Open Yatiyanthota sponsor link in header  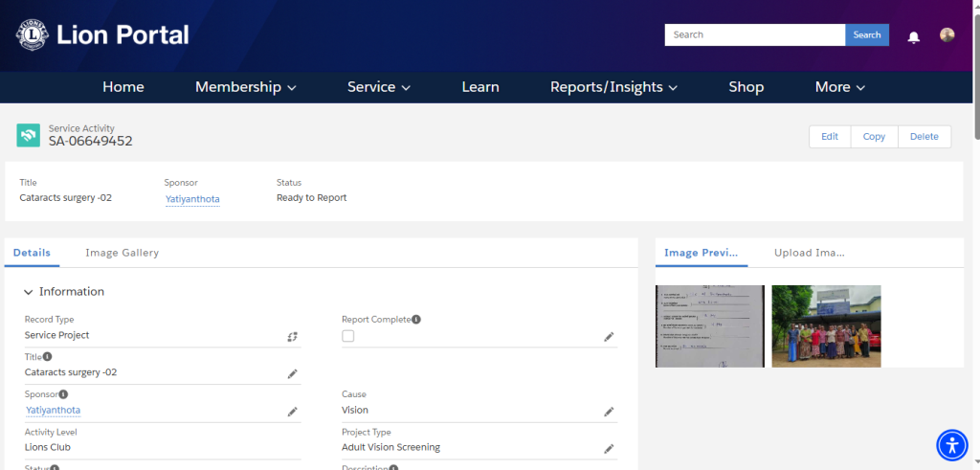pos(192,199)
